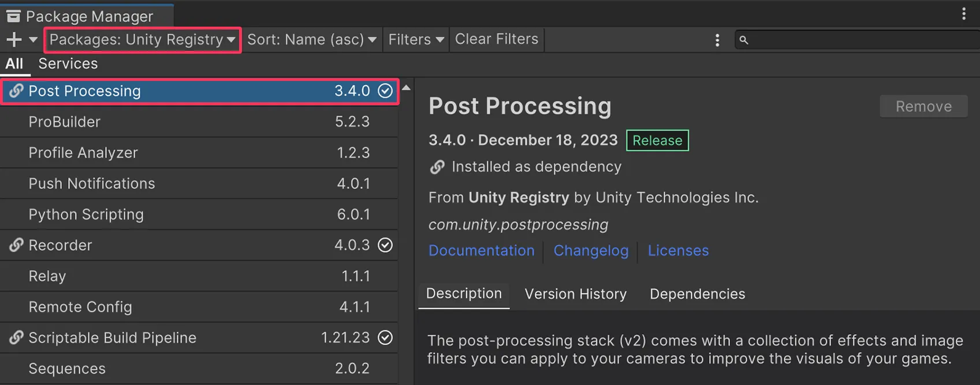Viewport: 980px width, 385px height.
Task: Click the ProBuilder version 5.2.3 text
Action: [352, 122]
